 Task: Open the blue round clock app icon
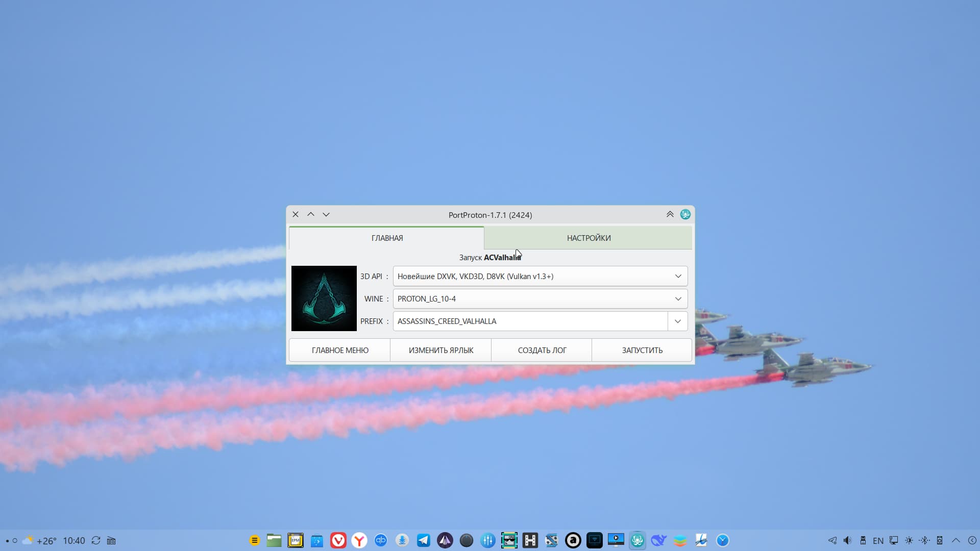coord(723,540)
